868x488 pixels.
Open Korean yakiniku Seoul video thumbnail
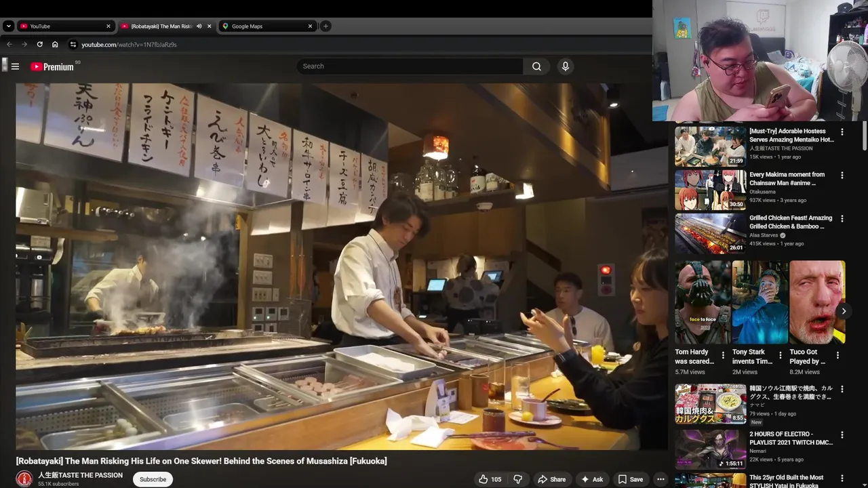(710, 404)
